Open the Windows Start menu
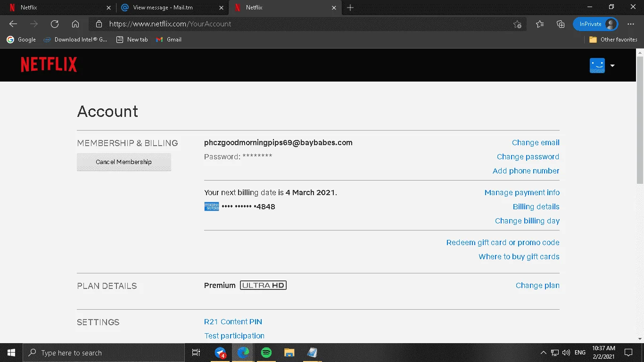The width and height of the screenshot is (644, 362). (x=11, y=353)
